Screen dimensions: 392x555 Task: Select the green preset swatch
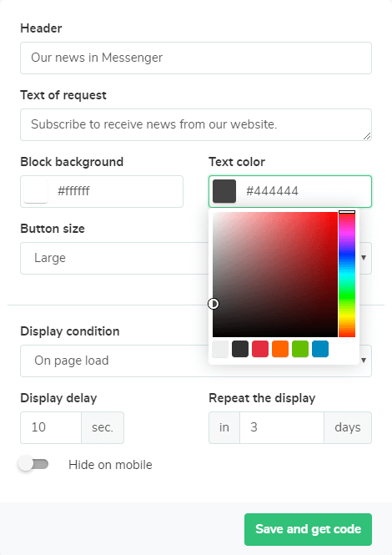point(300,349)
